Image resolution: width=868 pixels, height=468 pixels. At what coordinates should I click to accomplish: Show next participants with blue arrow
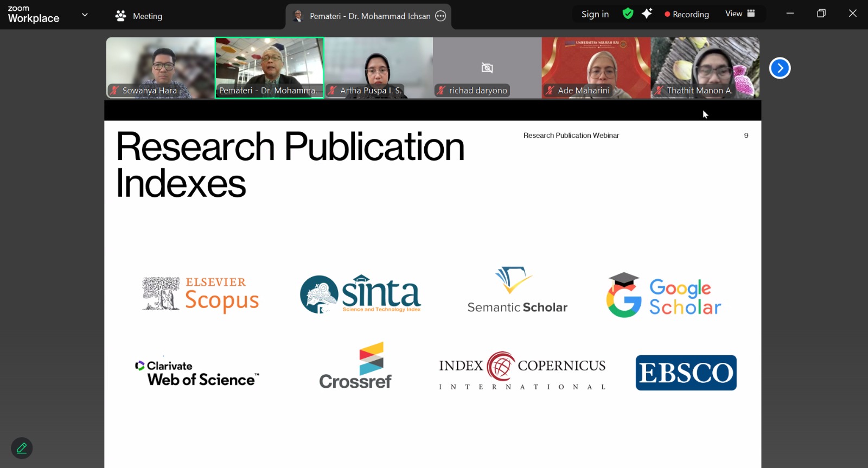click(780, 68)
